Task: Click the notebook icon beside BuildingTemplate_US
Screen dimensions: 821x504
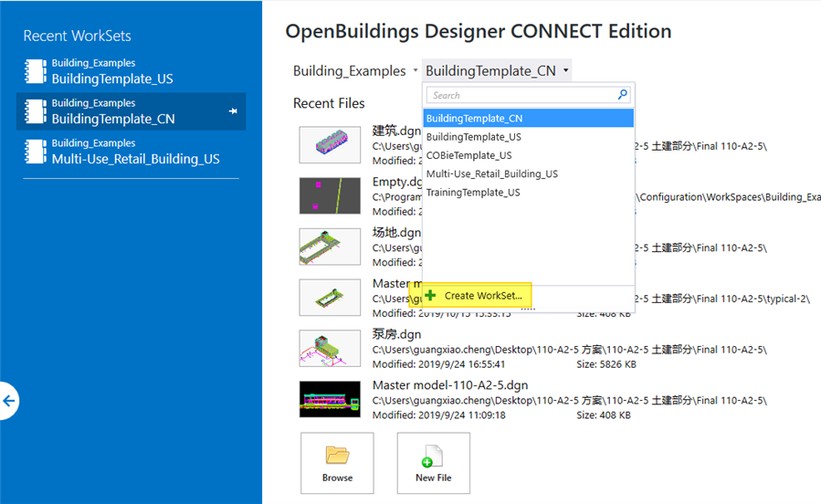Action: coord(35,71)
